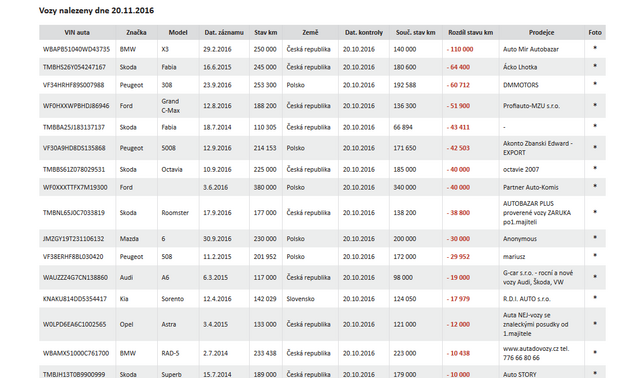Select VIN WBAPB51040WD43735

click(76, 49)
